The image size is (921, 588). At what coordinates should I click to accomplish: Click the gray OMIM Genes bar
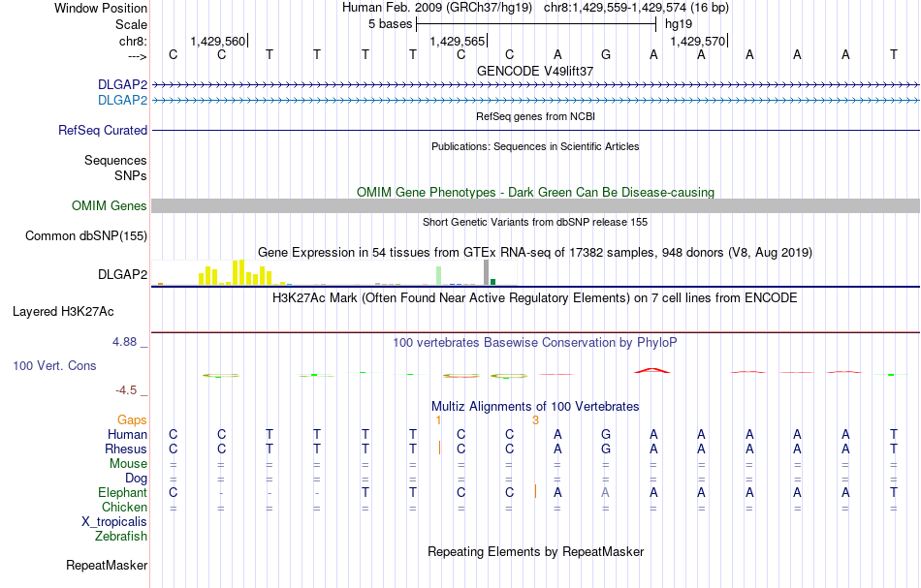click(x=535, y=205)
